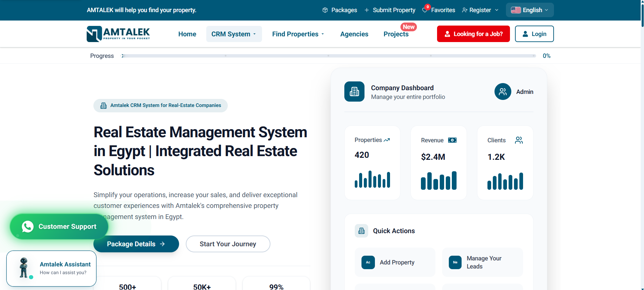Open the English language selector
This screenshot has height=290, width=644.
[530, 10]
